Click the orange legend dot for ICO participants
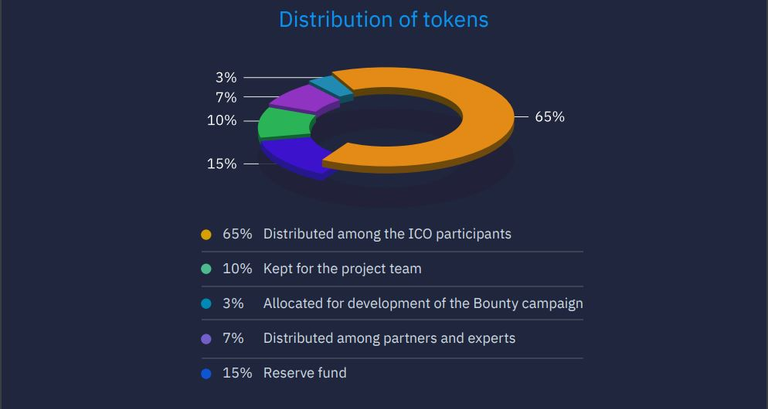The width and height of the screenshot is (768, 409). 206,235
